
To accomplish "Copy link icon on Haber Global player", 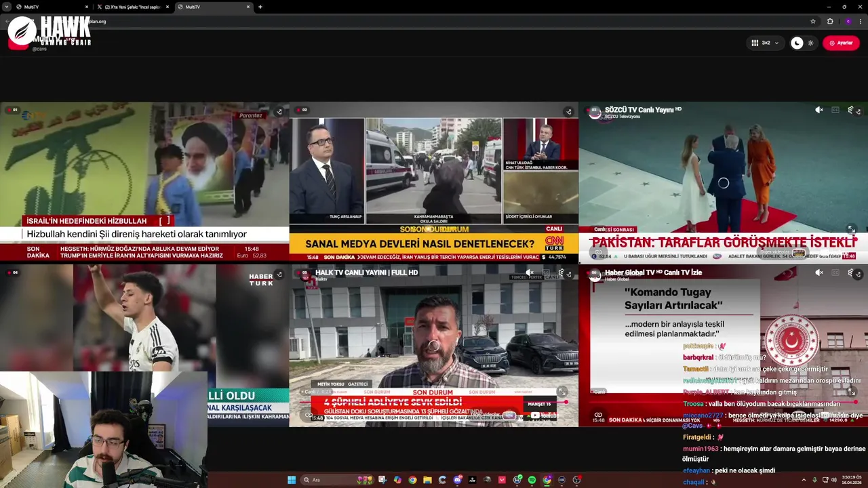I will click(598, 415).
